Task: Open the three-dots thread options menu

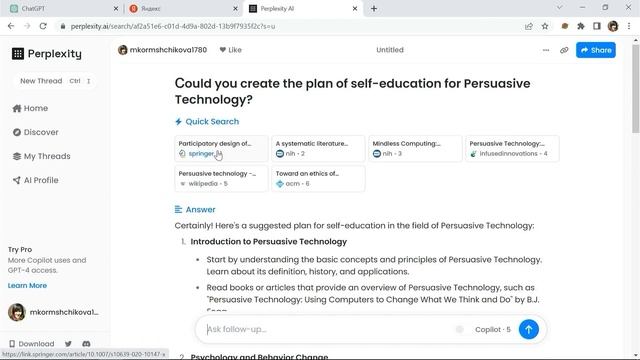Action: click(x=546, y=50)
